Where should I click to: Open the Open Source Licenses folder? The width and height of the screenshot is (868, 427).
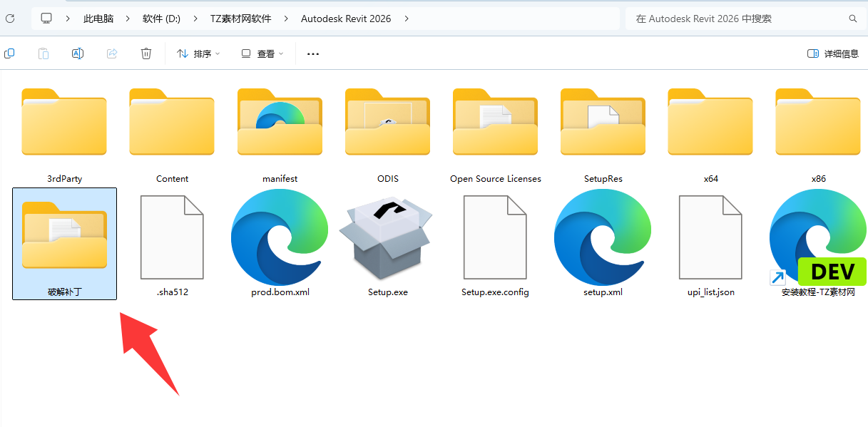495,122
